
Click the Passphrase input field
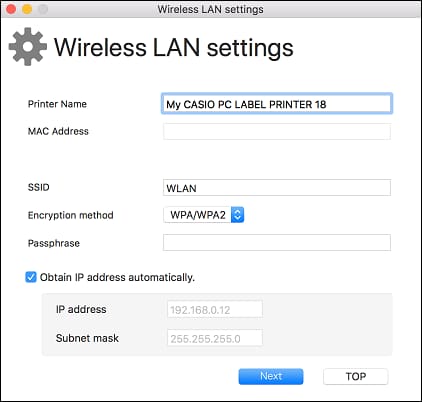tap(277, 242)
